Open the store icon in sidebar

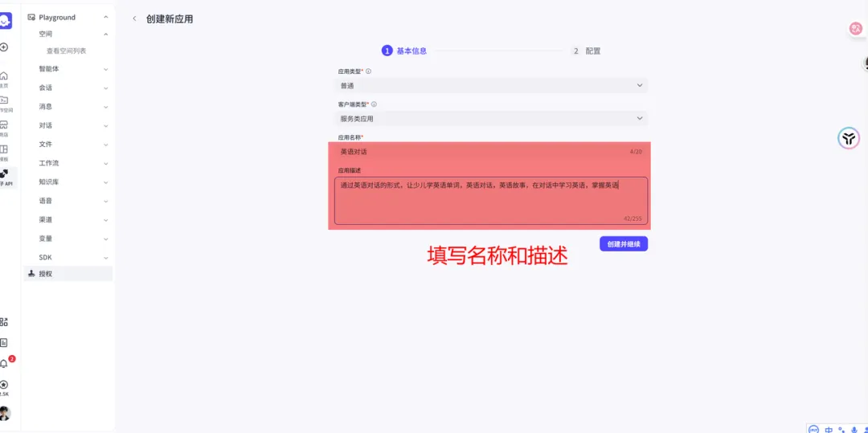(4, 125)
